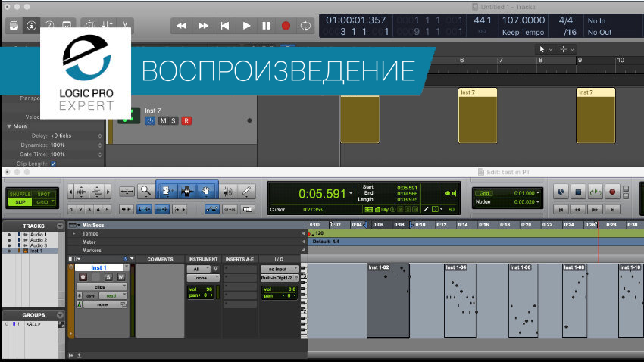Toggle Link Track and Edit Selection

[162, 209]
